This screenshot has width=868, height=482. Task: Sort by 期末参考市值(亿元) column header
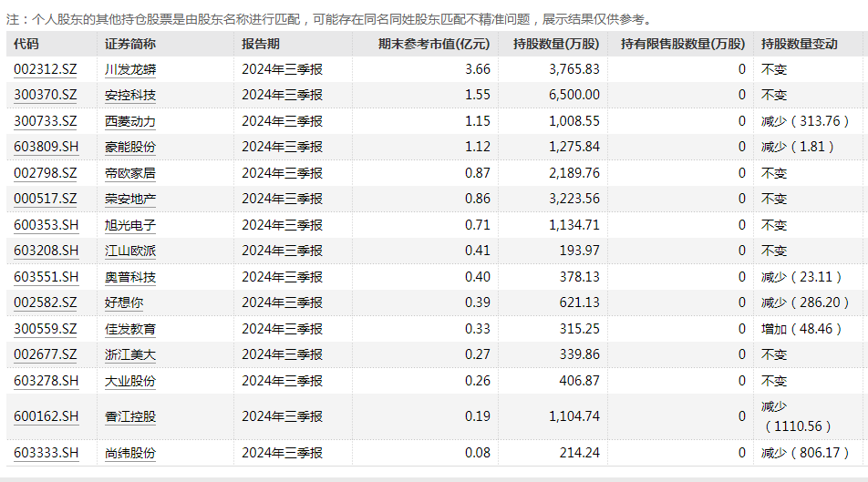[x=434, y=44]
